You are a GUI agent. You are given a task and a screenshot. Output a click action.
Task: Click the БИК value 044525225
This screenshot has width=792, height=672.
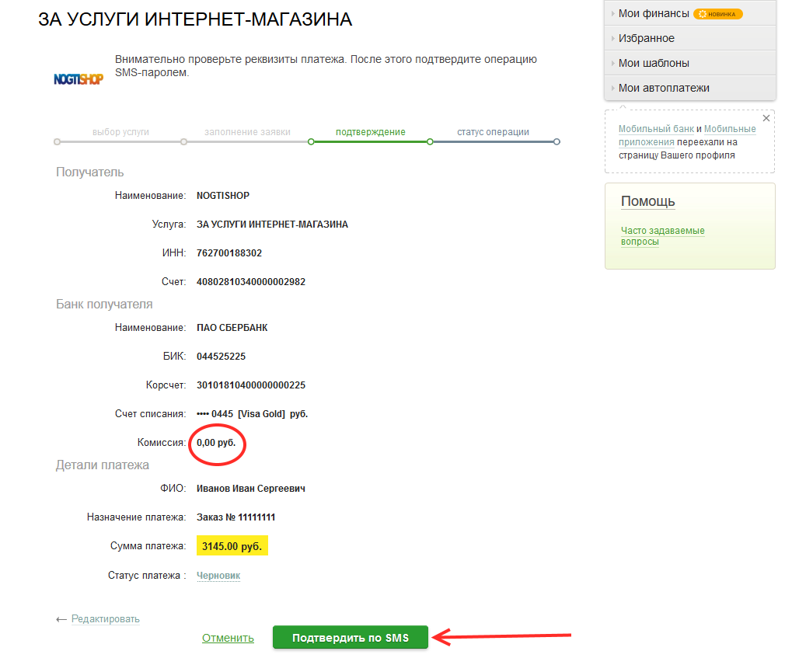click(x=221, y=357)
